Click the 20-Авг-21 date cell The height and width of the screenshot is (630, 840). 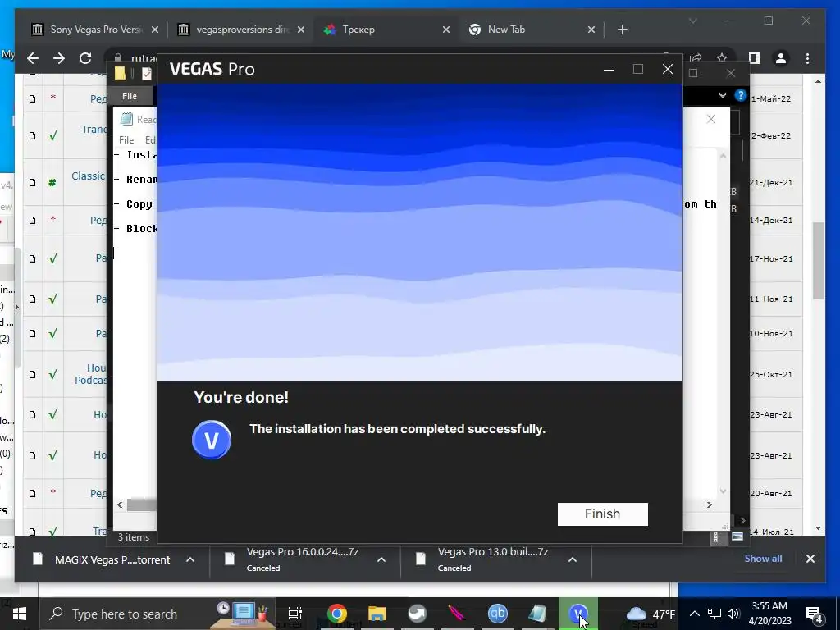point(771,493)
